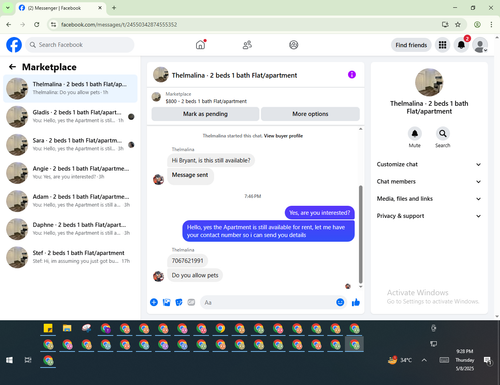The width and height of the screenshot is (500, 385).
Task: Expand Chat members section
Action: (x=429, y=182)
